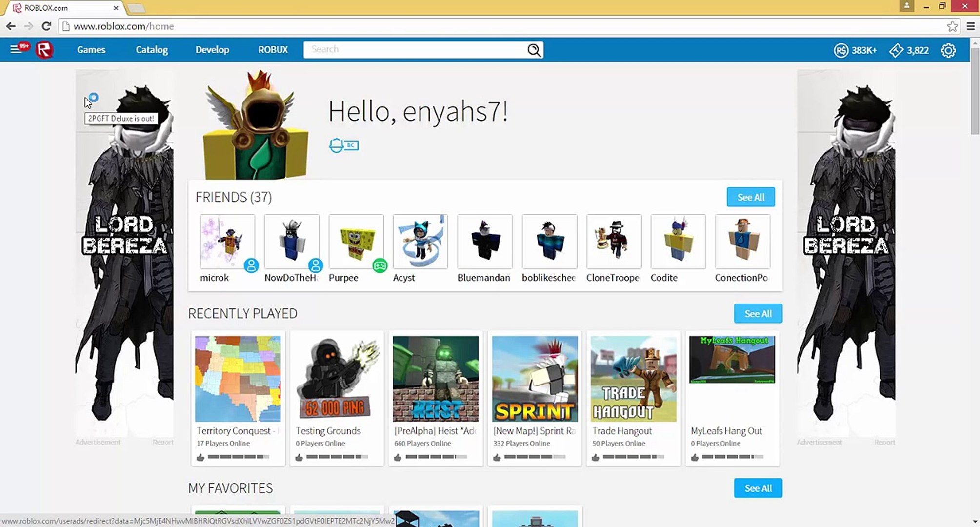Open the Games menu item

pyautogui.click(x=91, y=50)
